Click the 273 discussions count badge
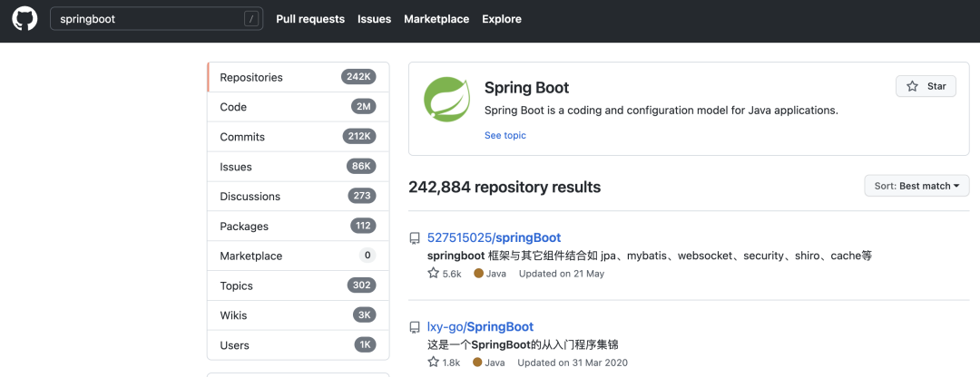 click(x=362, y=196)
